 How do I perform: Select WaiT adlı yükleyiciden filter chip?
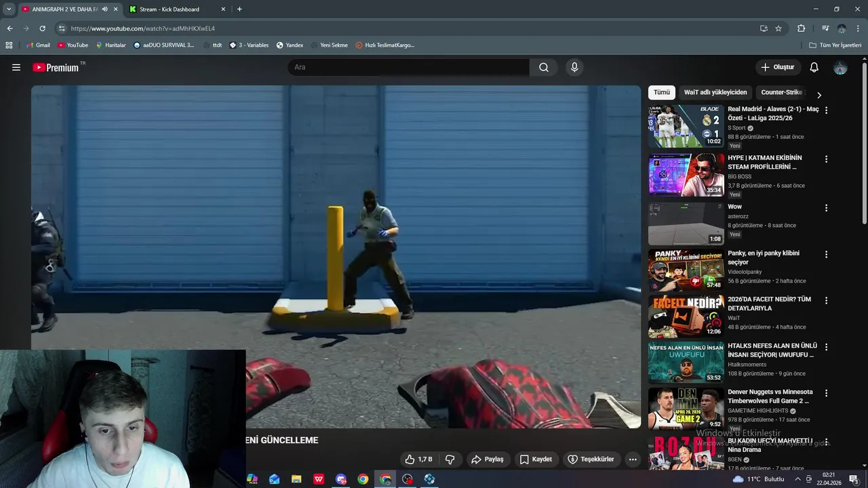(715, 92)
